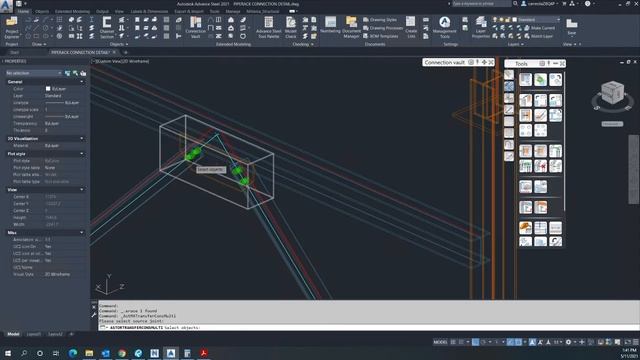Close the Connection vault palette
This screenshot has height=360, width=640.
(491, 62)
